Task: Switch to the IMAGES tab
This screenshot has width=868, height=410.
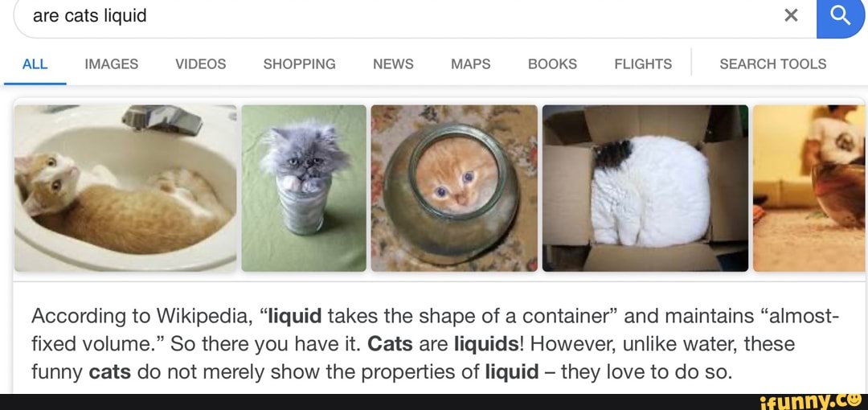Action: [x=111, y=64]
